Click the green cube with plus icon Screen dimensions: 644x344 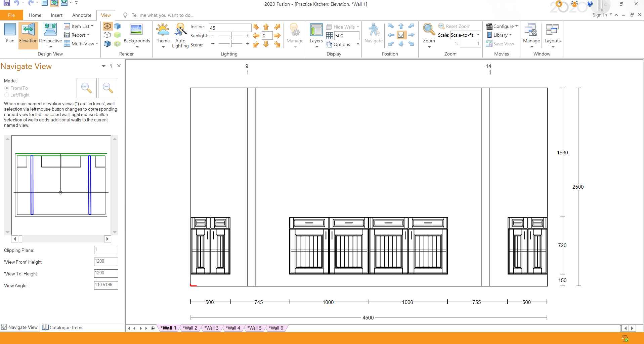(x=117, y=44)
